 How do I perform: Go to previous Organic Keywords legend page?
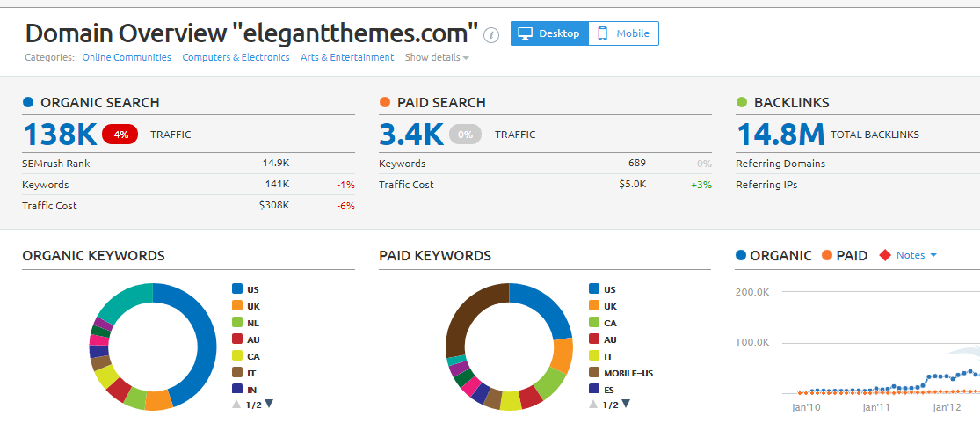[236, 405]
